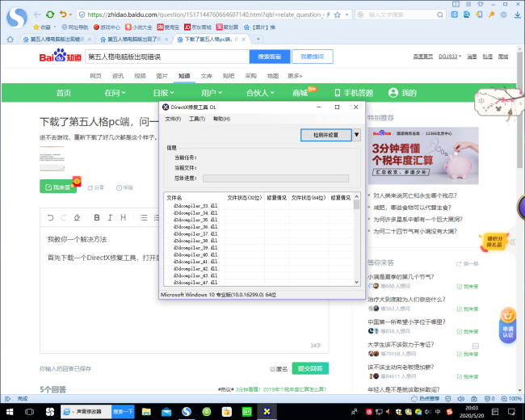
Task: Switch to second tab 第五人格电脑版出现了
Action: (134, 40)
